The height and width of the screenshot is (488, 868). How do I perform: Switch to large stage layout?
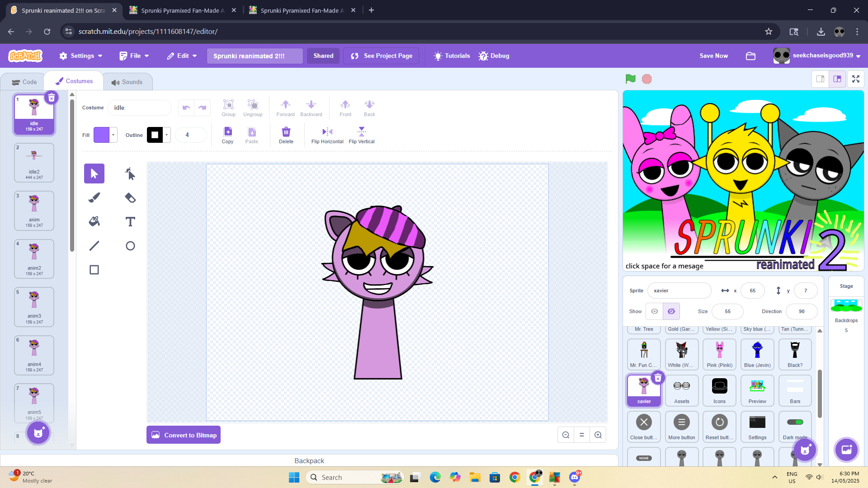pos(837,79)
